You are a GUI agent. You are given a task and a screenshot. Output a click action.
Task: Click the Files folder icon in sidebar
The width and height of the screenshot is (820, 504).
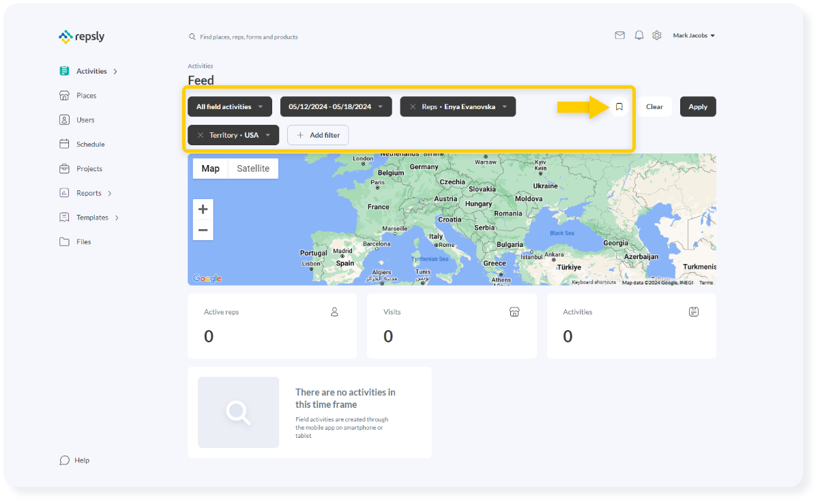pos(64,242)
